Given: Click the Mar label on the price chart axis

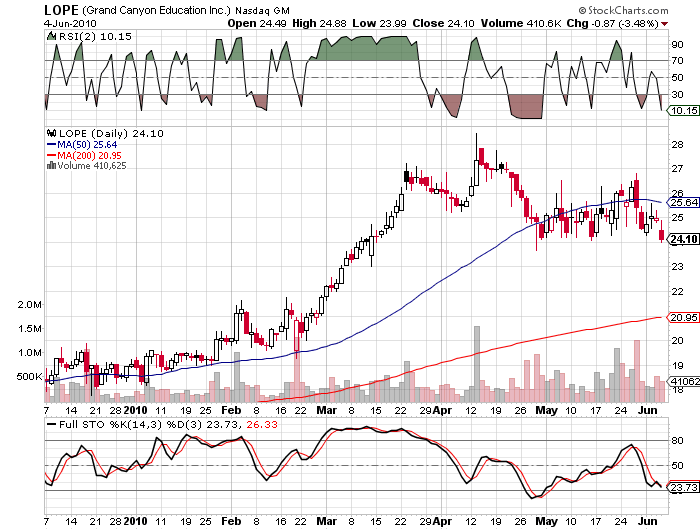Looking at the screenshot, I should (x=326, y=410).
